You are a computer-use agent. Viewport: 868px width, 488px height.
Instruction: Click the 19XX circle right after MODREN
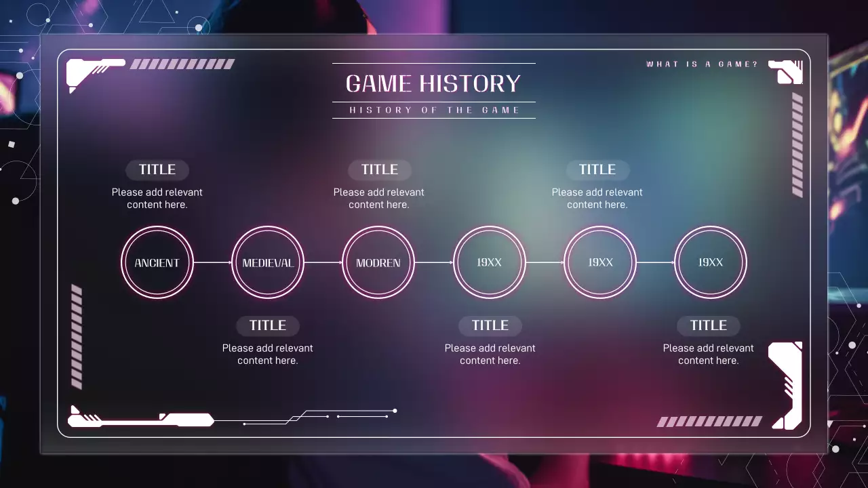[490, 262]
